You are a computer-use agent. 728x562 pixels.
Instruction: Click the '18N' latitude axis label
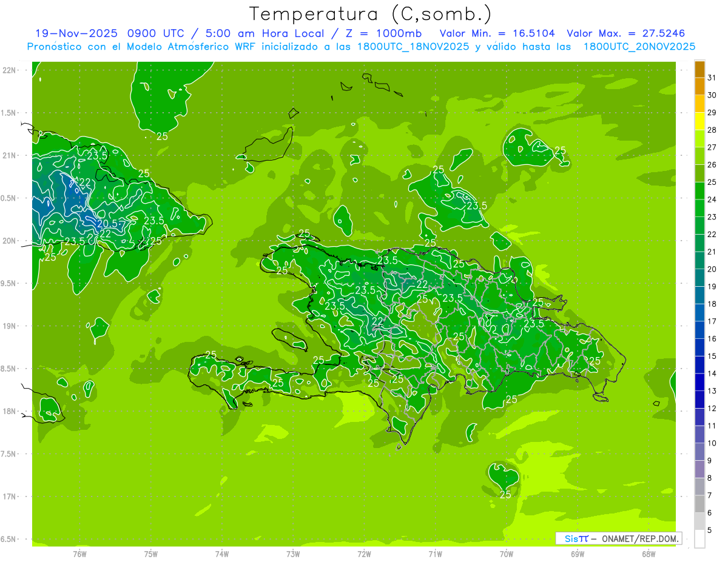[x=9, y=412]
